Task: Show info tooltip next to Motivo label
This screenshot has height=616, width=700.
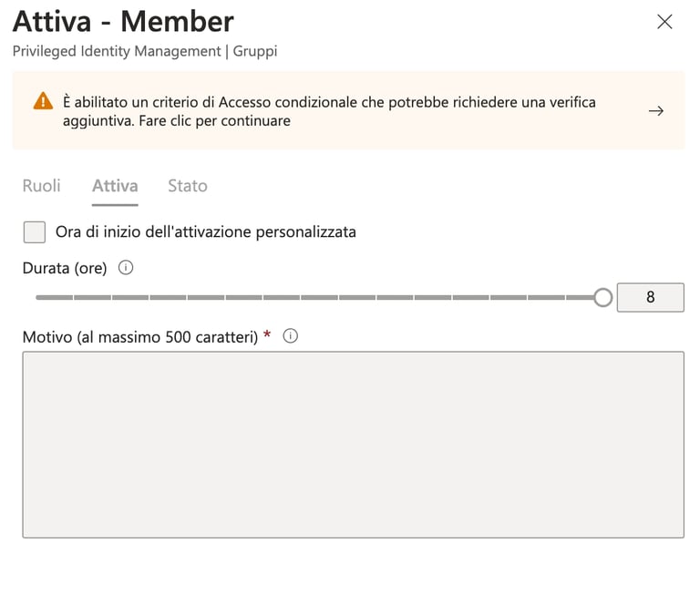Action: coord(290,335)
